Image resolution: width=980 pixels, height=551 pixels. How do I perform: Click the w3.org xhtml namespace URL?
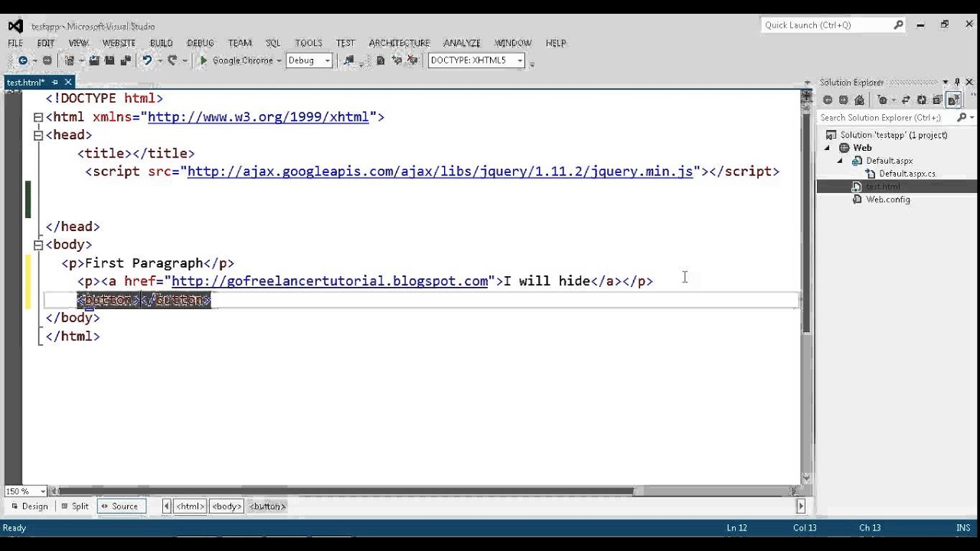[x=258, y=117]
